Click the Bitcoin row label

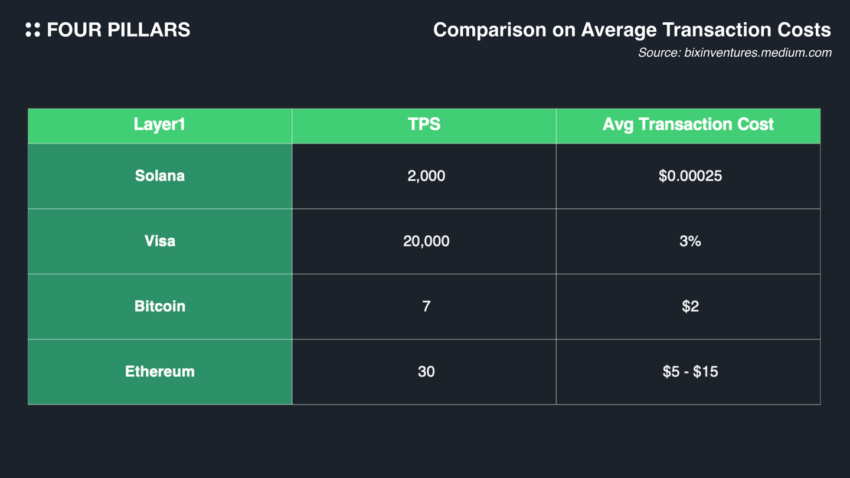tap(160, 306)
